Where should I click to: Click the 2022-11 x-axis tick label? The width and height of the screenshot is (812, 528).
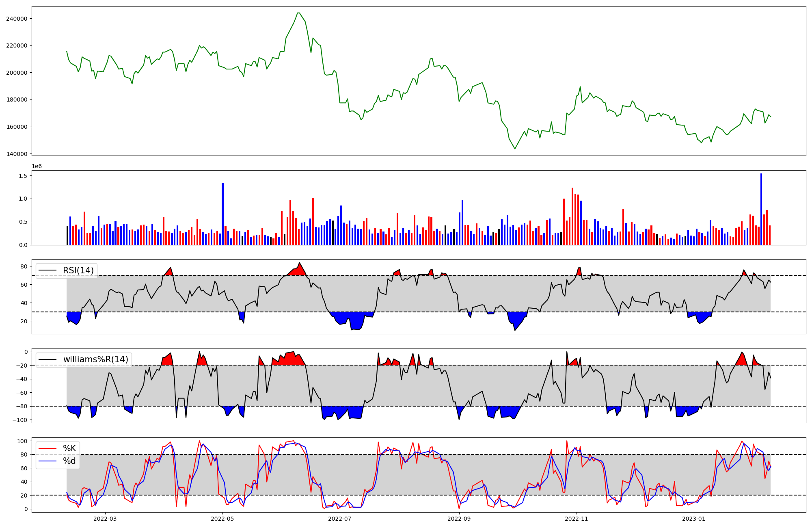tap(577, 519)
